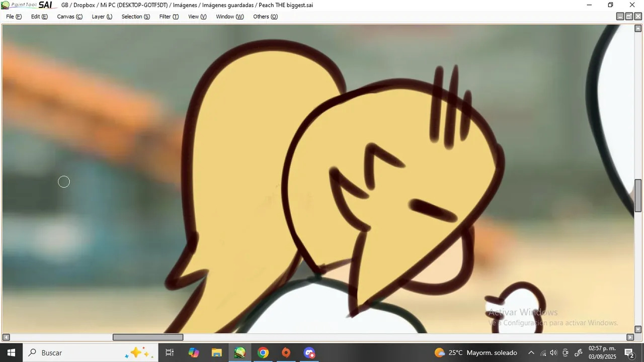The height and width of the screenshot is (362, 644).
Task: Open the Origin app from the taskbar
Action: point(286,353)
